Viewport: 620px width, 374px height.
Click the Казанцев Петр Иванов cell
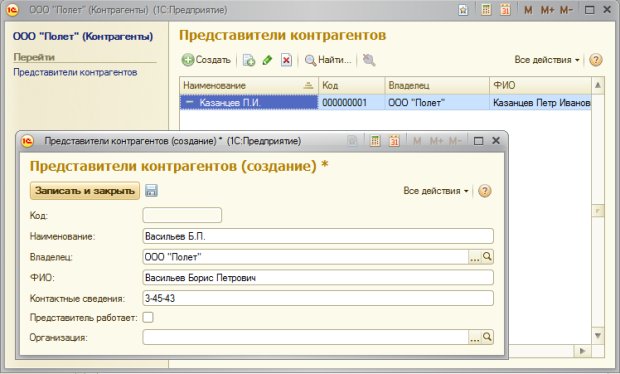click(540, 103)
